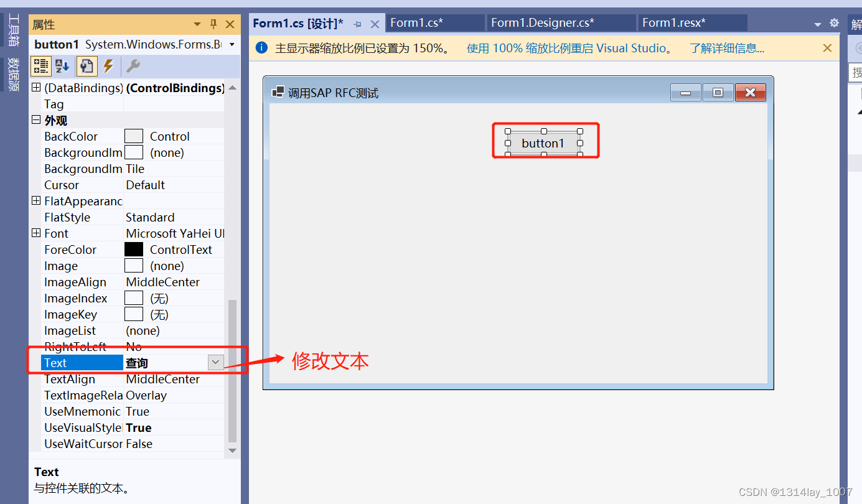Open the Text property dropdown arrow
This screenshot has width=862, height=504.
point(215,363)
